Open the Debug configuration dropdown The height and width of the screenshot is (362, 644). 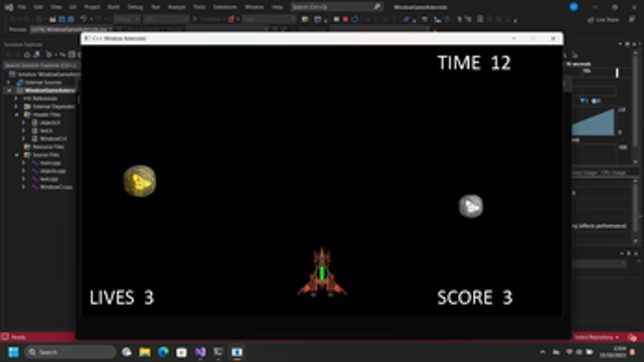[x=126, y=19]
